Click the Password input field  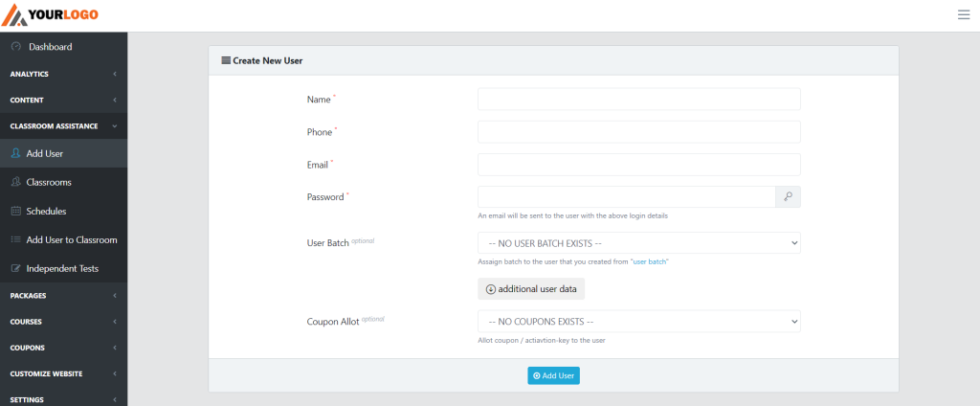click(627, 196)
